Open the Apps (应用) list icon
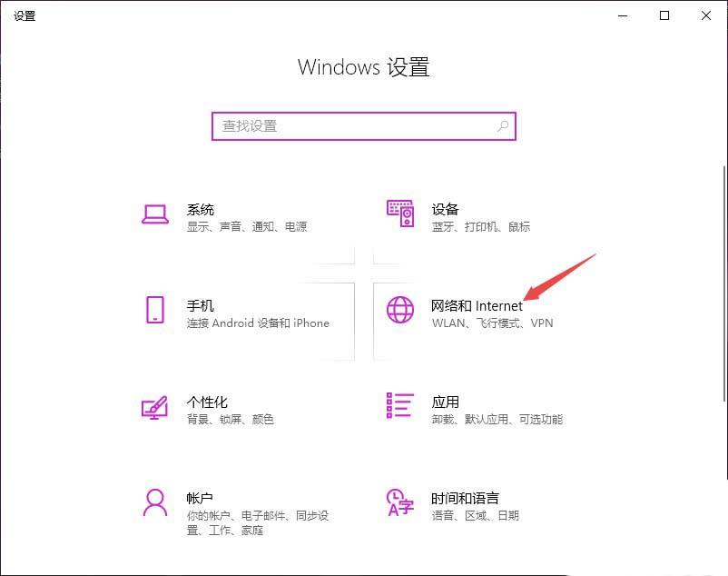This screenshot has height=576, width=728. click(x=400, y=405)
